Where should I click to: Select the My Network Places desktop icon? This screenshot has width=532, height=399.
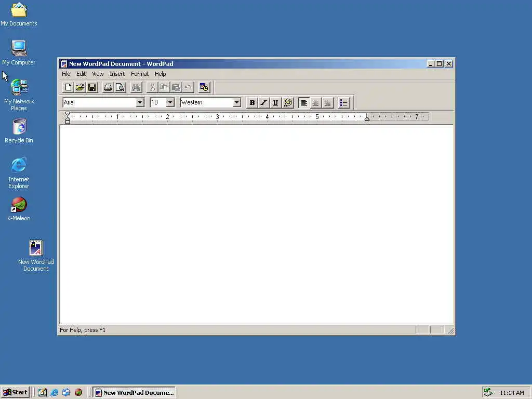[x=19, y=95]
